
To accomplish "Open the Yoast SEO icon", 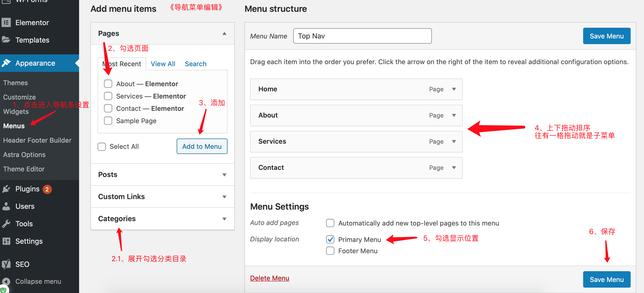I will click(x=6, y=264).
